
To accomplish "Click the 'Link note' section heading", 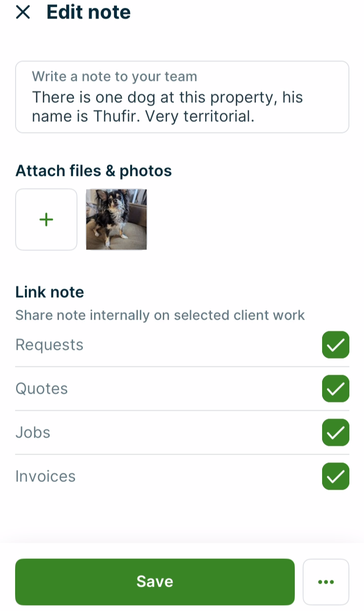I will point(50,292).
